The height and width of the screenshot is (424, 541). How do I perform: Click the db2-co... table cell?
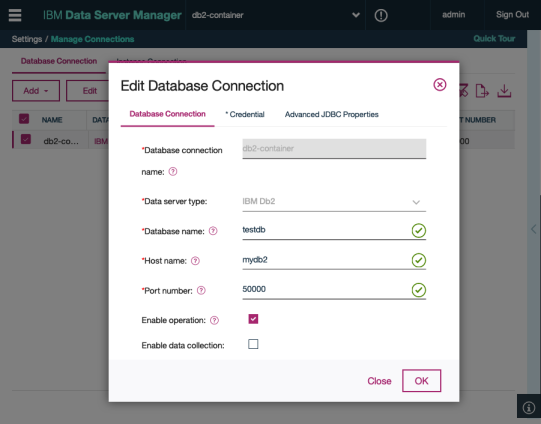tap(61, 141)
